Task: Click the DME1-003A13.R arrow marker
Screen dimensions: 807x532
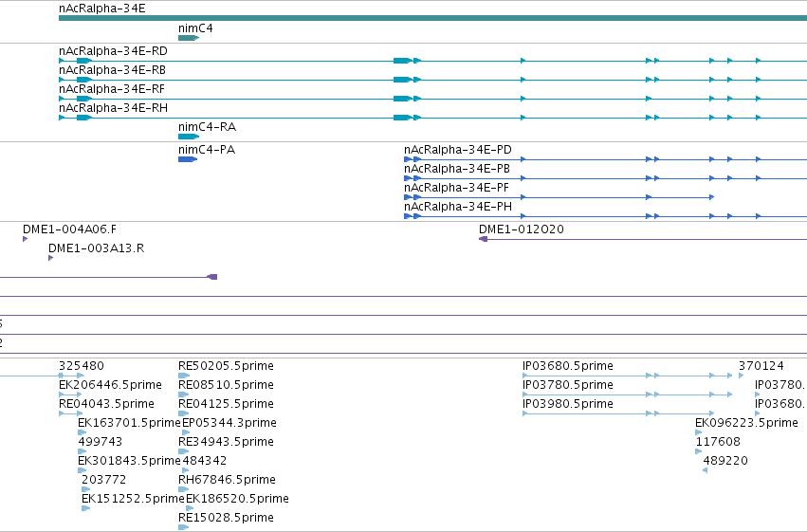Action: coord(50,258)
